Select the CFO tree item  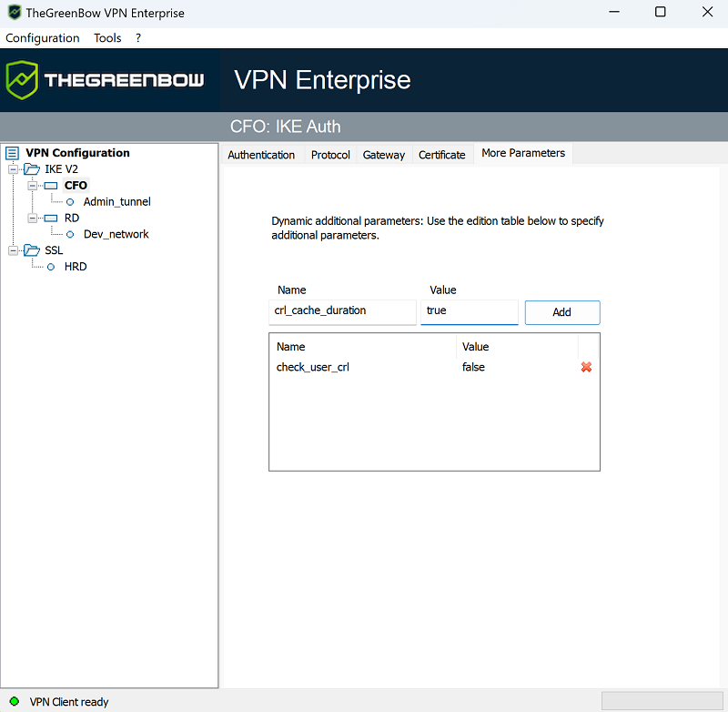point(76,186)
